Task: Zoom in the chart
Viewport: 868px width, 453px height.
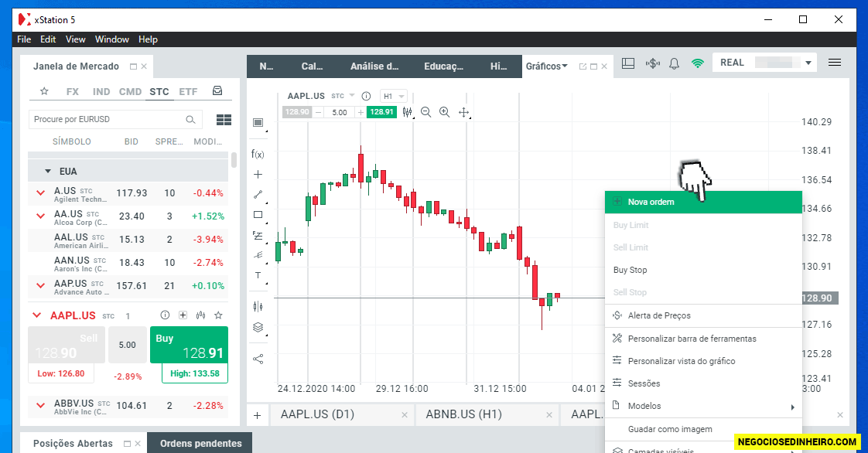Action: pyautogui.click(x=444, y=112)
